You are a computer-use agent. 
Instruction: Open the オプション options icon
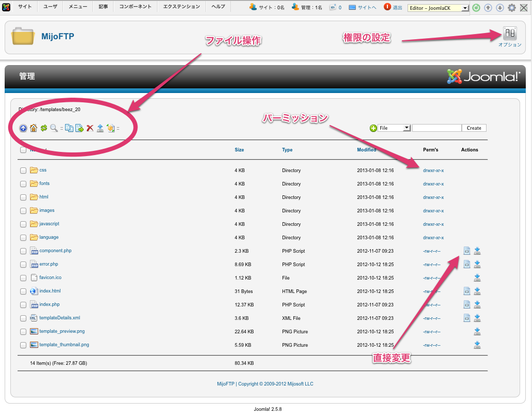[510, 34]
